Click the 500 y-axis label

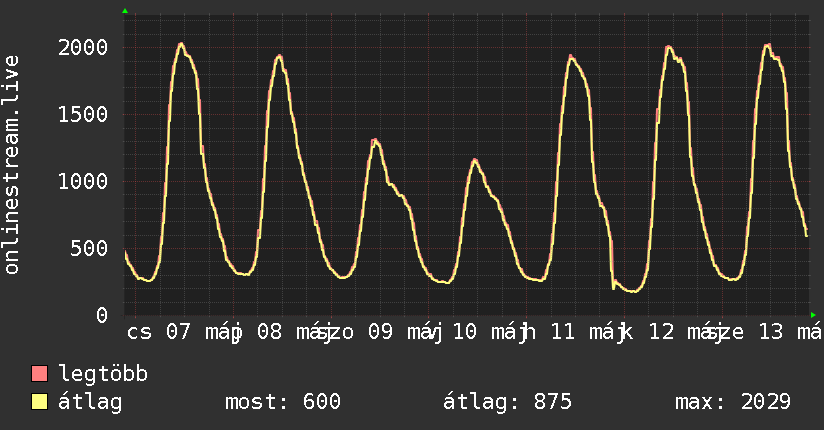pyautogui.click(x=89, y=249)
